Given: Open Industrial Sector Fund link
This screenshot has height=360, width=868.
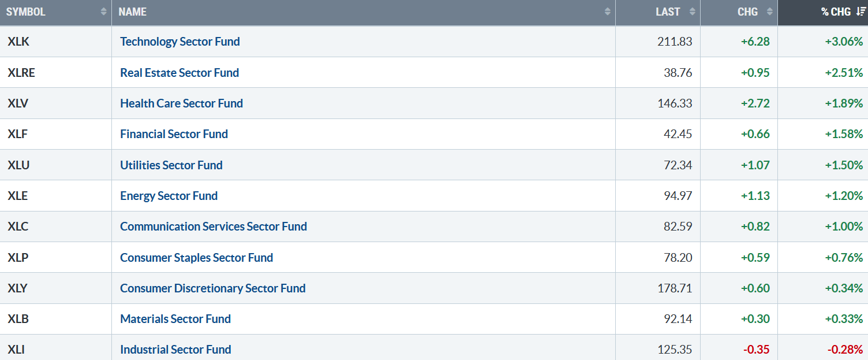Looking at the screenshot, I should point(175,350).
